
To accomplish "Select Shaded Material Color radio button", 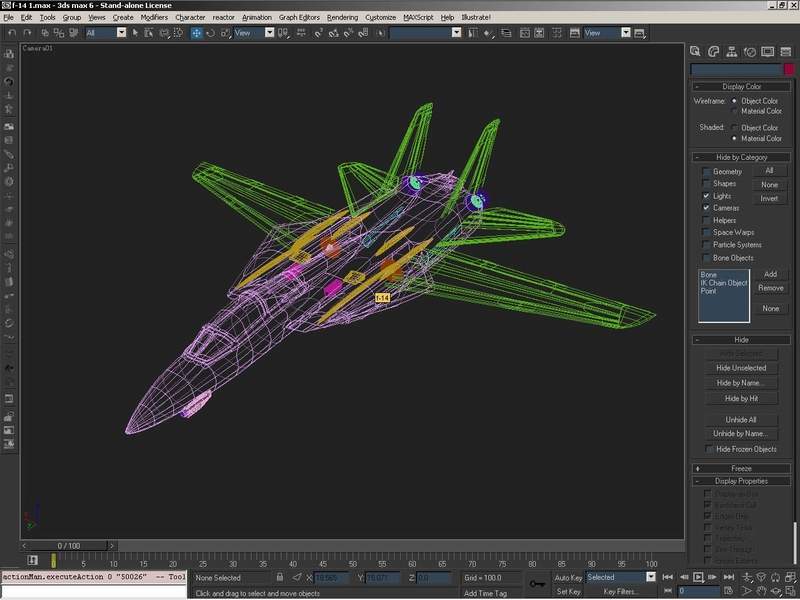I will 734,138.
